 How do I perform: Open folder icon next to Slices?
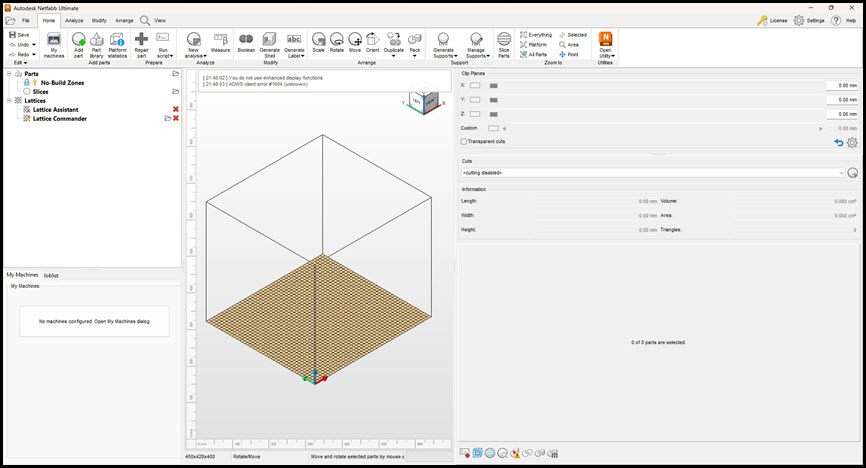(176, 91)
